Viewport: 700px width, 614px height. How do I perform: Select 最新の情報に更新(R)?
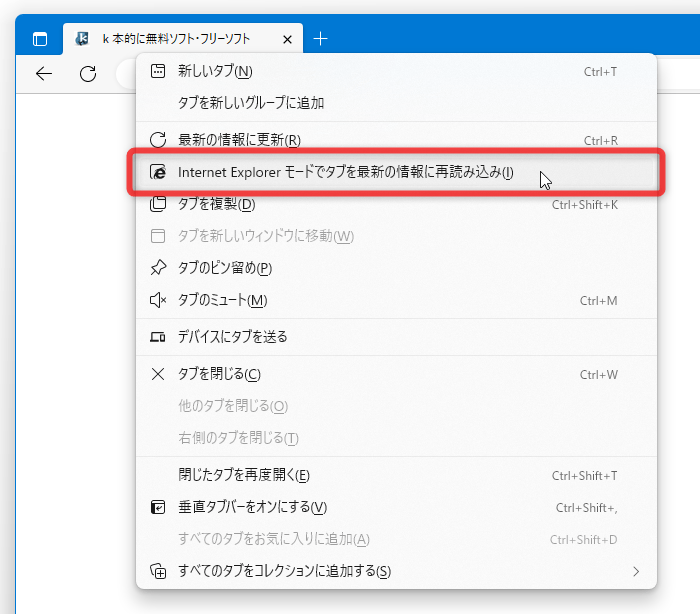[396, 140]
